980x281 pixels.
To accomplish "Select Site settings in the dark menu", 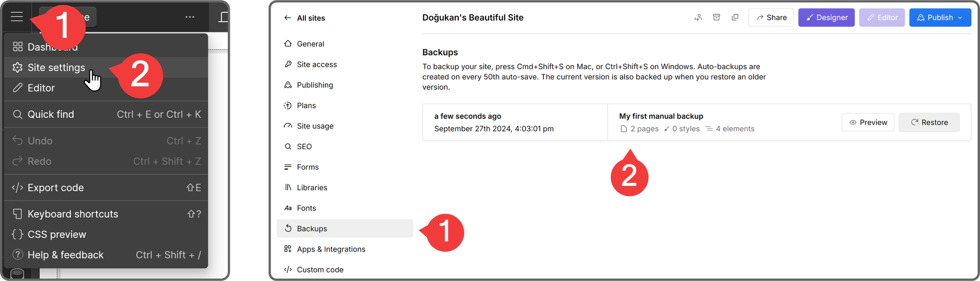I will click(106, 68).
